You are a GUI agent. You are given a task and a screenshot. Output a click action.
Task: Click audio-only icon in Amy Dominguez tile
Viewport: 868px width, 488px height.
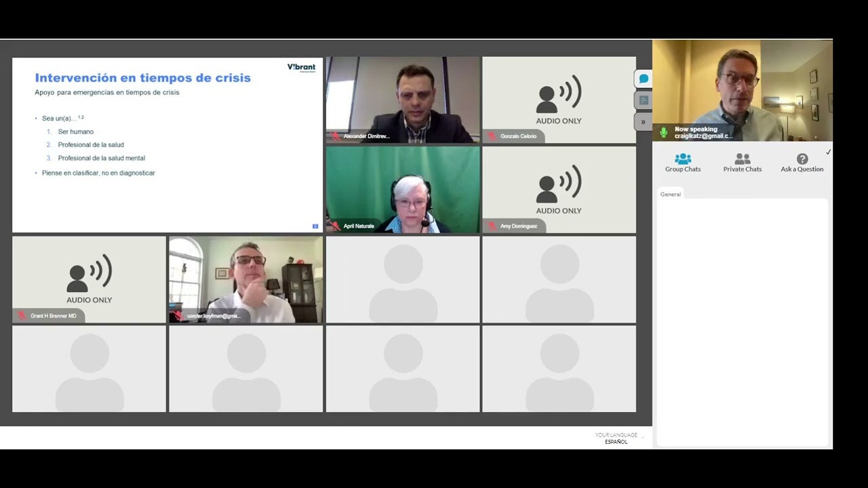tap(559, 184)
